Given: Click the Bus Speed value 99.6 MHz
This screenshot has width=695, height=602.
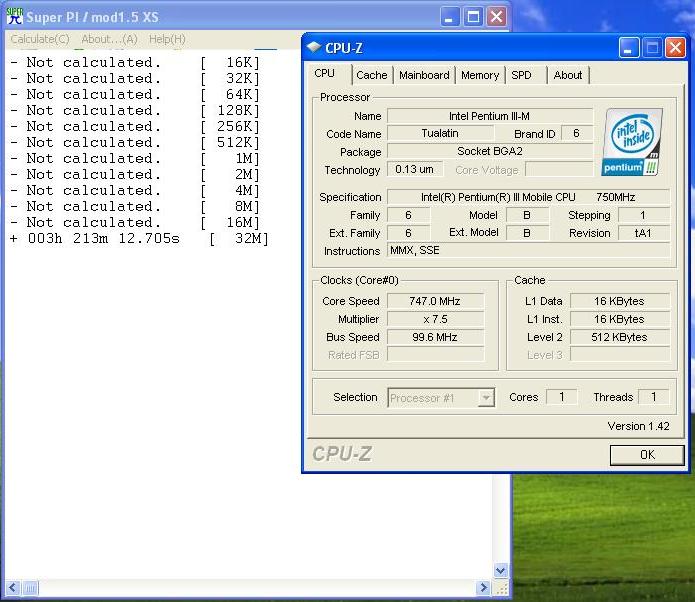Looking at the screenshot, I should tap(435, 337).
